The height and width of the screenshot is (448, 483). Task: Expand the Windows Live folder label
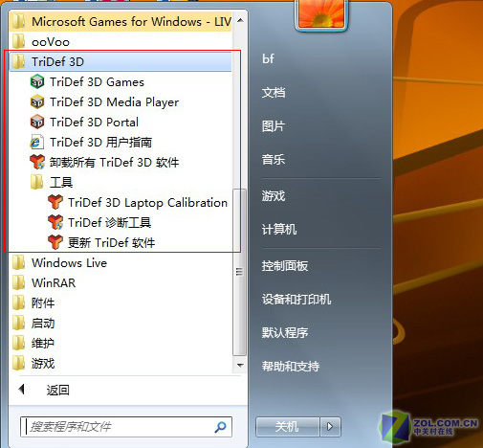pyautogui.click(x=69, y=263)
